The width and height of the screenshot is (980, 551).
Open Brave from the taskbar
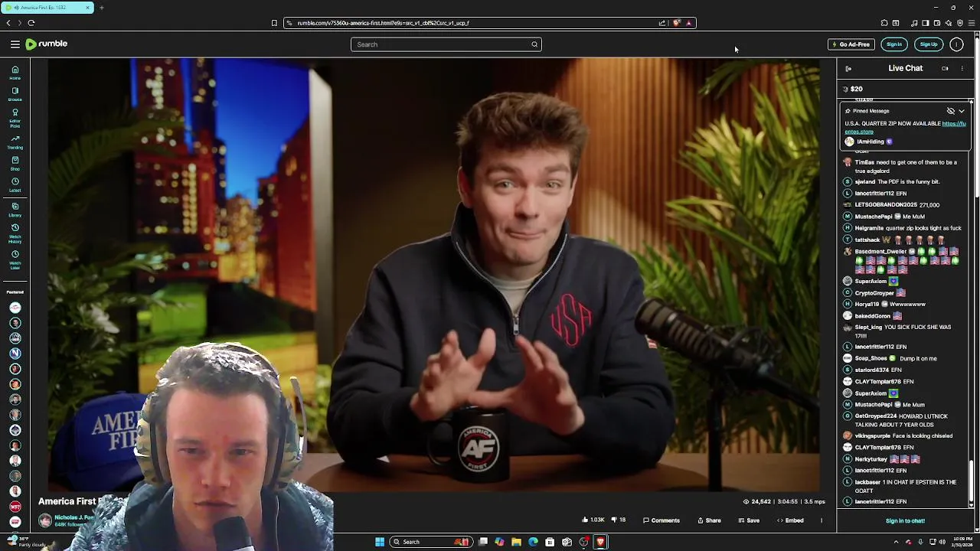coord(600,542)
